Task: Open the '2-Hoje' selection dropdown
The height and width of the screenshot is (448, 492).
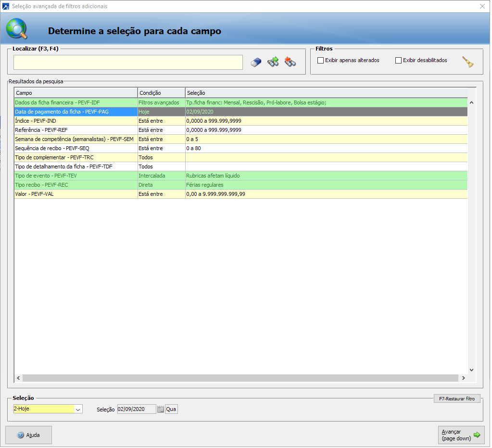Action: 78,409
